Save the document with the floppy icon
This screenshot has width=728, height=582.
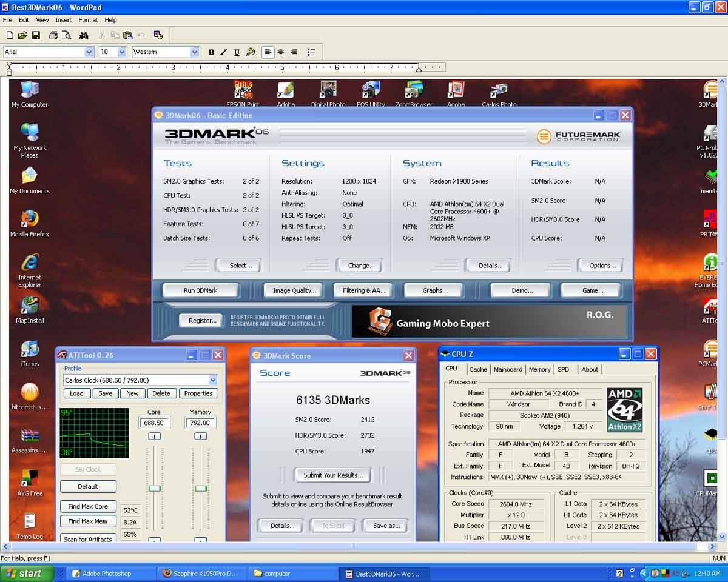pyautogui.click(x=36, y=35)
